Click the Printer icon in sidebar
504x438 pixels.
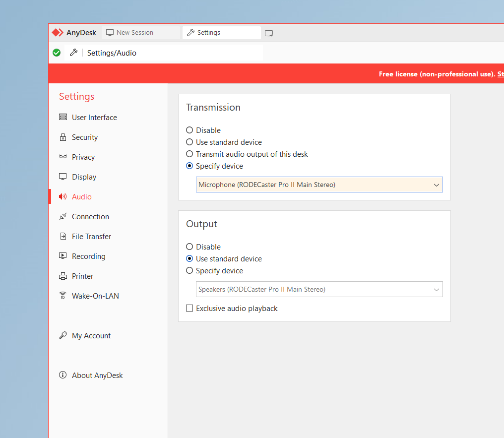tap(63, 276)
